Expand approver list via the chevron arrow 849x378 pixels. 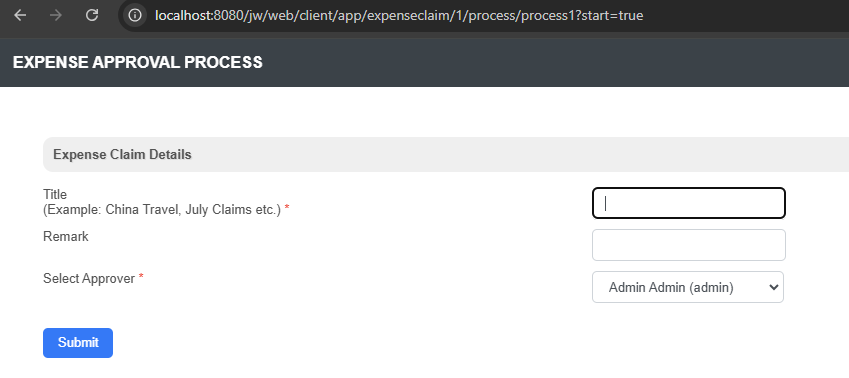(x=773, y=287)
